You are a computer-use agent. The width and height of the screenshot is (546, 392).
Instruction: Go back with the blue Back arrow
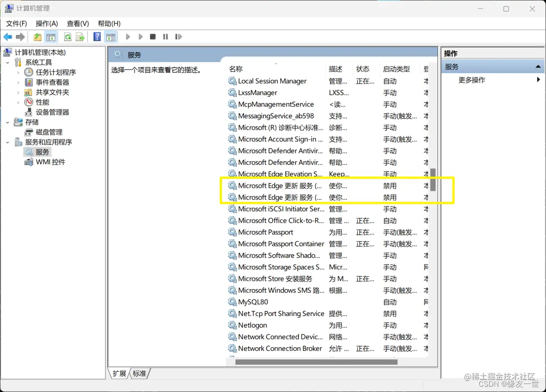(x=8, y=37)
